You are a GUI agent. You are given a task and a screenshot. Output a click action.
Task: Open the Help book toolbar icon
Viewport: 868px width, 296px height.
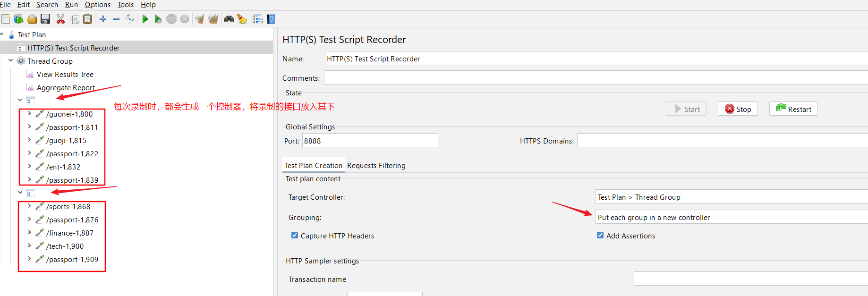(271, 19)
